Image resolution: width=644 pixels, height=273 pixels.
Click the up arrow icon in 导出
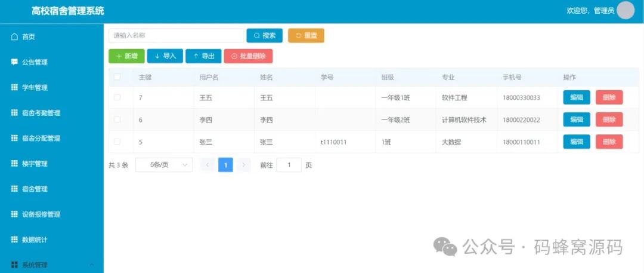coord(196,56)
